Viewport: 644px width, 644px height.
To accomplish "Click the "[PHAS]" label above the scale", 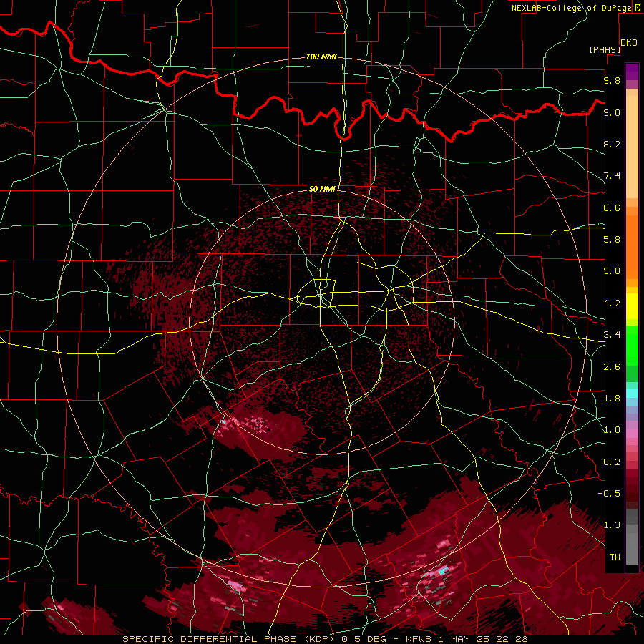I will [605, 49].
